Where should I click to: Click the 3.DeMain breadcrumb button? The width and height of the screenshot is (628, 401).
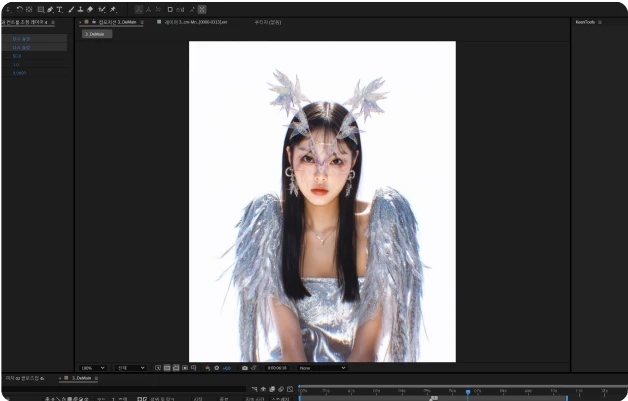(97, 34)
